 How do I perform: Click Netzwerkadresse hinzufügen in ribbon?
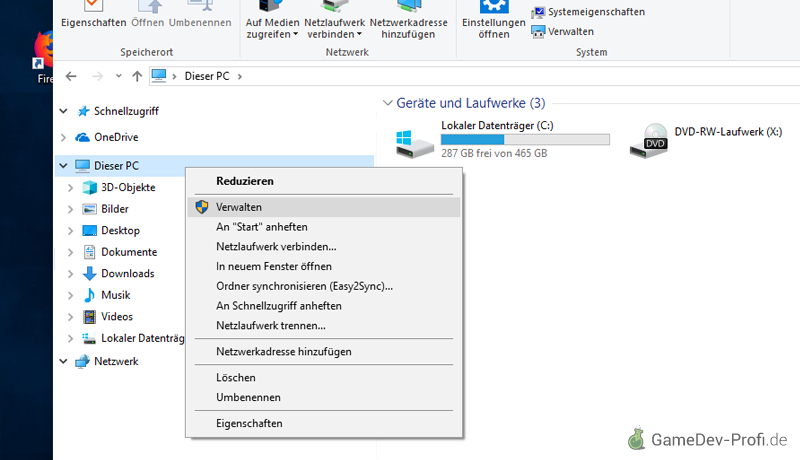408,20
